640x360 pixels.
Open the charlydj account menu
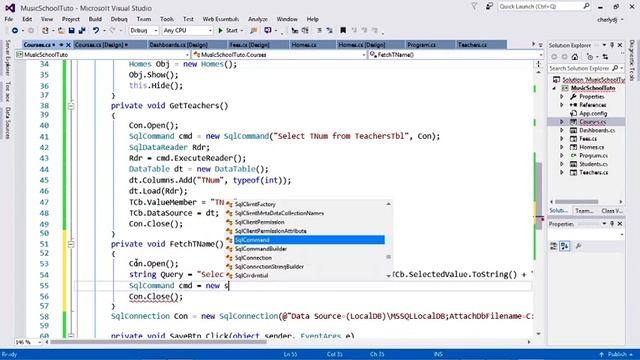click(x=610, y=20)
